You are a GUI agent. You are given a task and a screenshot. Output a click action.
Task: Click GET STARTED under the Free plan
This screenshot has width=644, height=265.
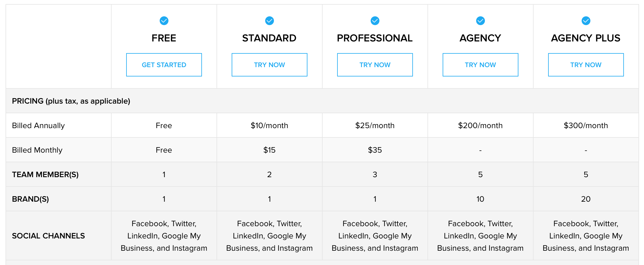point(164,65)
